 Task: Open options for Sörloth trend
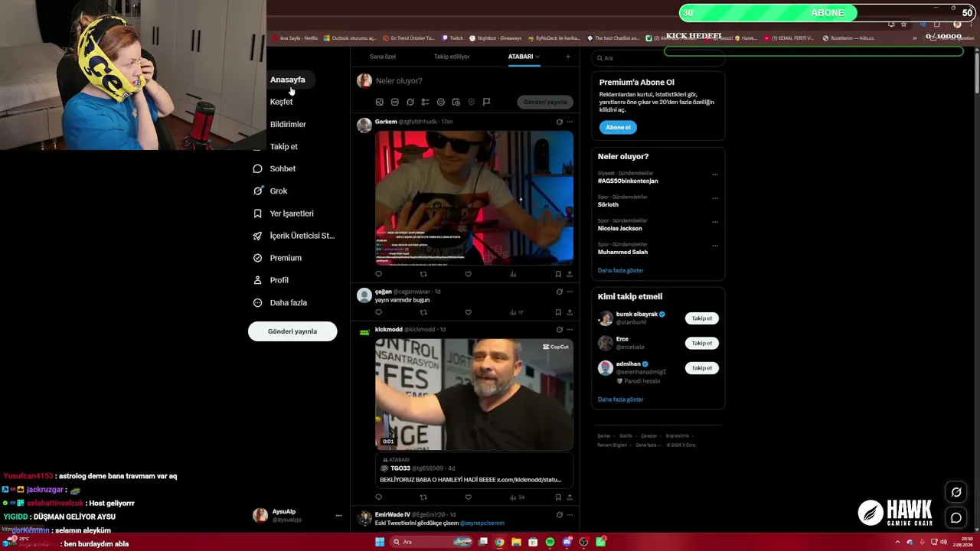(715, 198)
